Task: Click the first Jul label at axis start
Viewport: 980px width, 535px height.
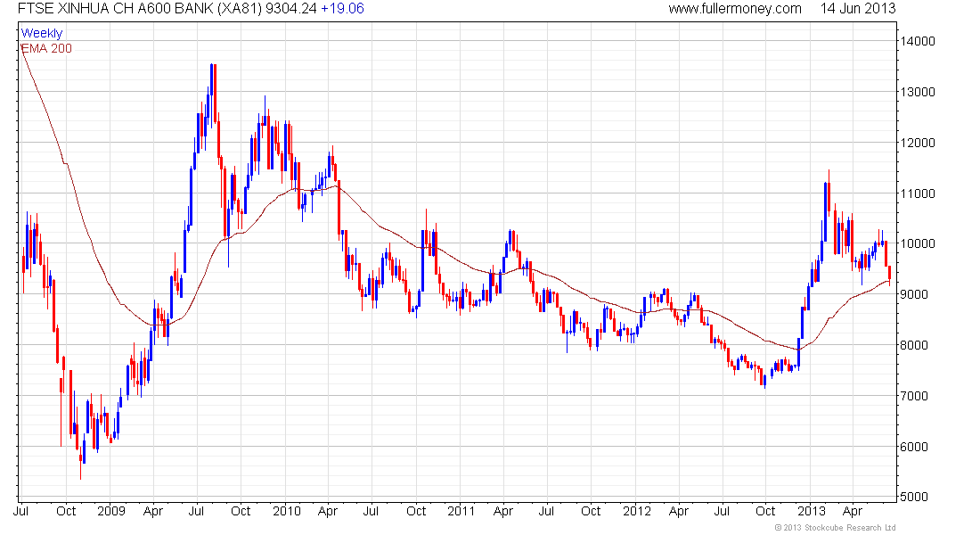Action: point(20,511)
